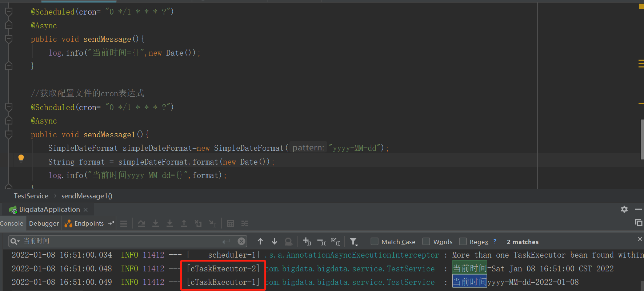
Task: Close the BigdataApplication run tab
Action: tap(85, 210)
